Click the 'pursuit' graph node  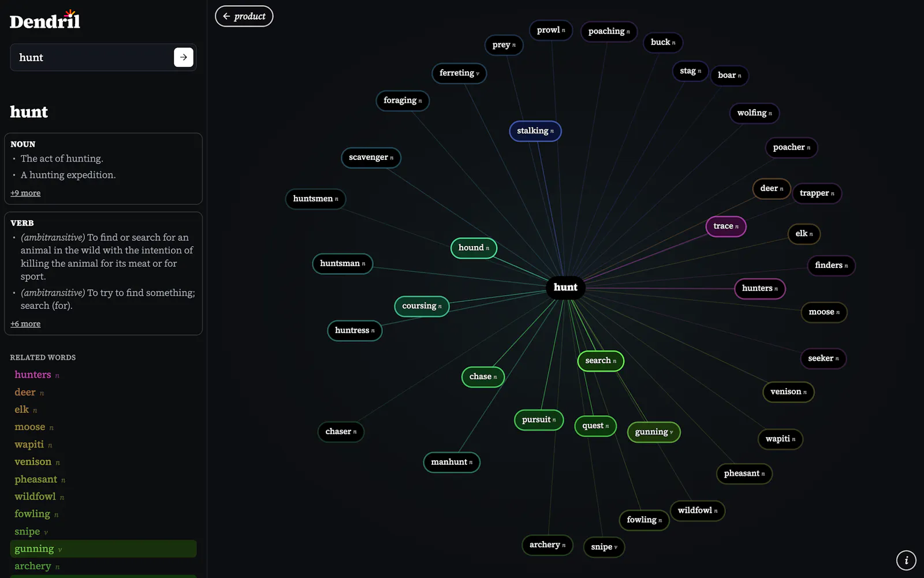(539, 420)
